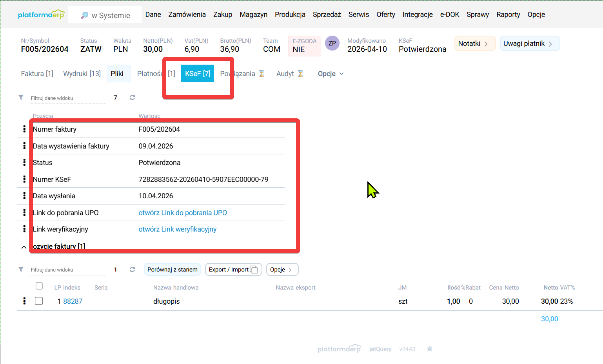Switch to the Wydruki tab
The height and width of the screenshot is (364, 603).
tap(82, 73)
